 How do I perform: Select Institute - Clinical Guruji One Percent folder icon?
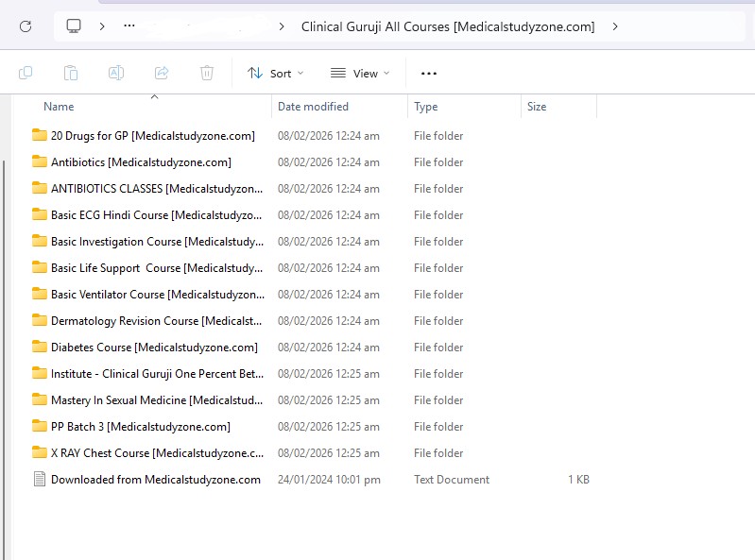pyautogui.click(x=40, y=373)
